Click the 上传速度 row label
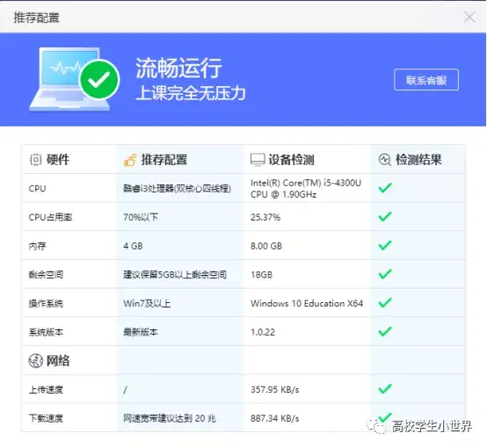This screenshot has width=487, height=448. pyautogui.click(x=46, y=389)
